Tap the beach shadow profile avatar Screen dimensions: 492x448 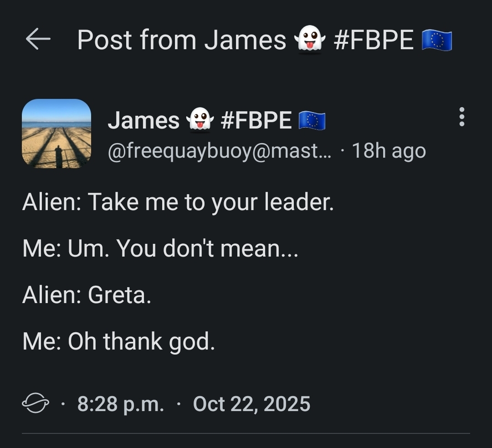point(56,134)
